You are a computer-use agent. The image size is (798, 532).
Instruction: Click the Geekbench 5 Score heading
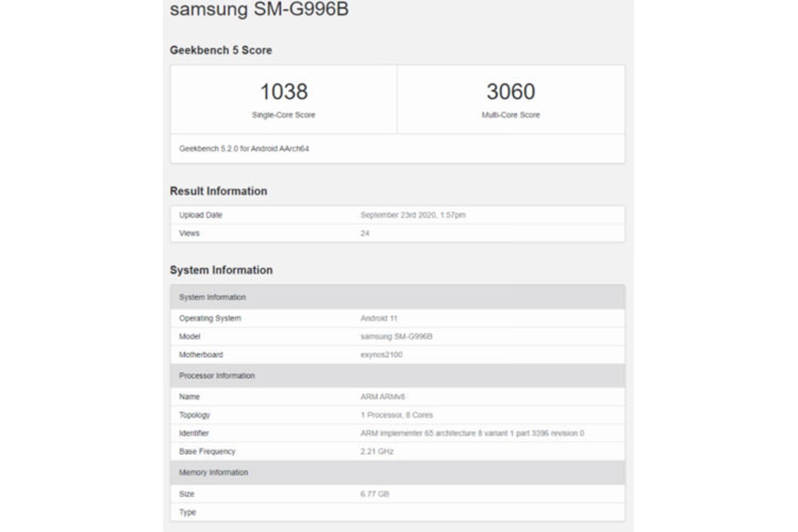click(221, 50)
